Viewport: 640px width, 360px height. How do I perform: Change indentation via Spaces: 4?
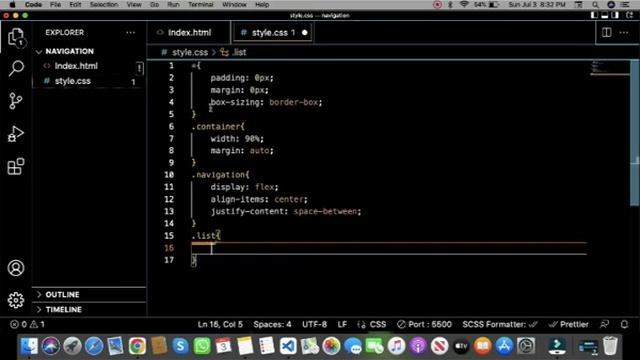click(272, 324)
